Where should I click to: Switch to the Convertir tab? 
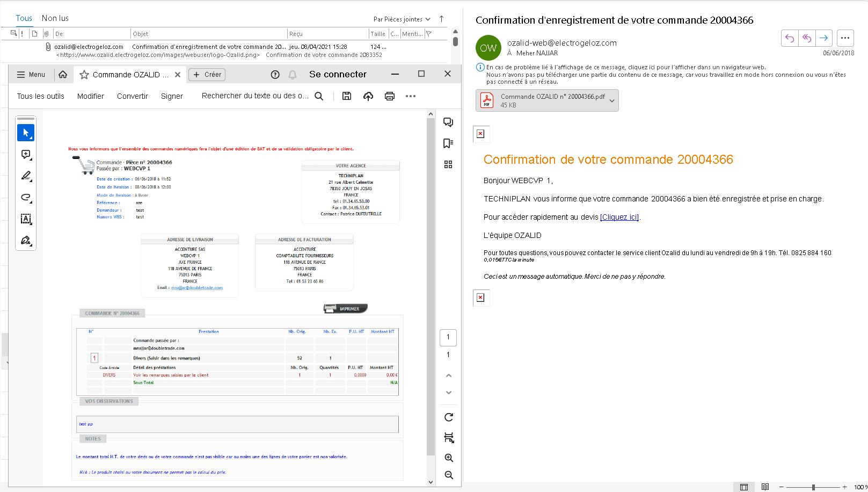click(132, 96)
